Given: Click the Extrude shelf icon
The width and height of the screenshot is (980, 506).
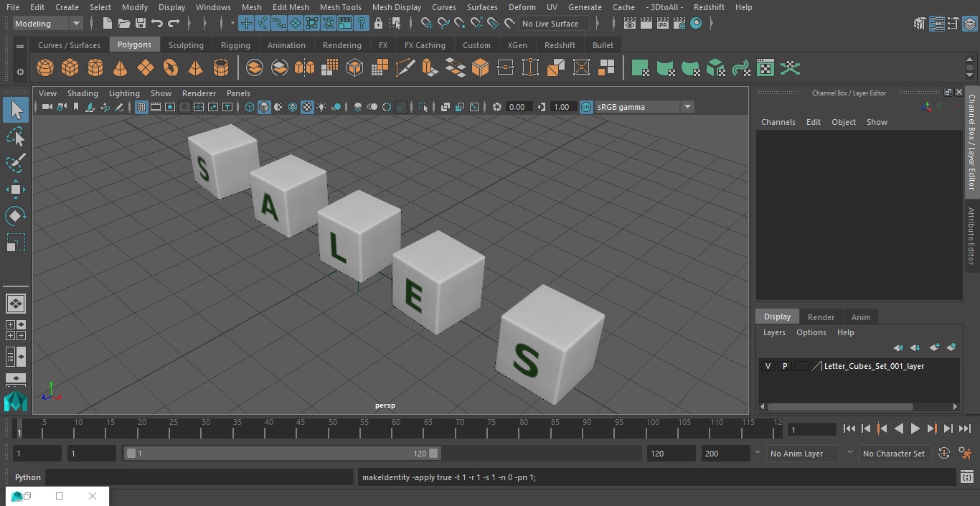Looking at the screenshot, I should [x=430, y=68].
